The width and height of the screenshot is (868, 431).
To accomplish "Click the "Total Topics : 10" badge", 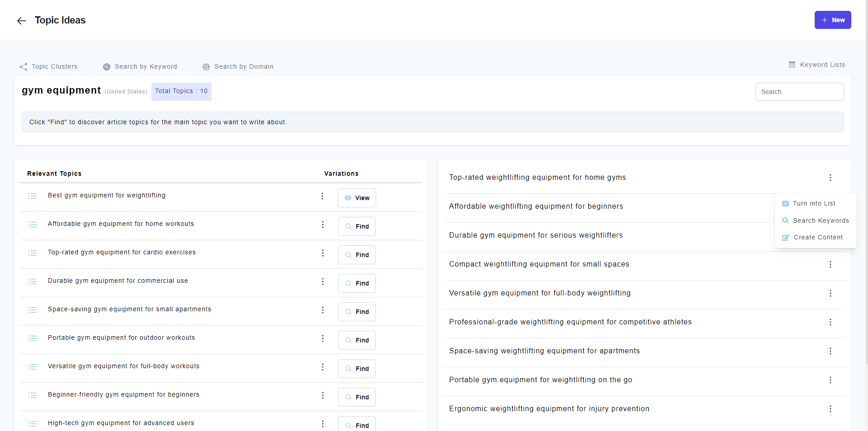I will pyautogui.click(x=181, y=91).
